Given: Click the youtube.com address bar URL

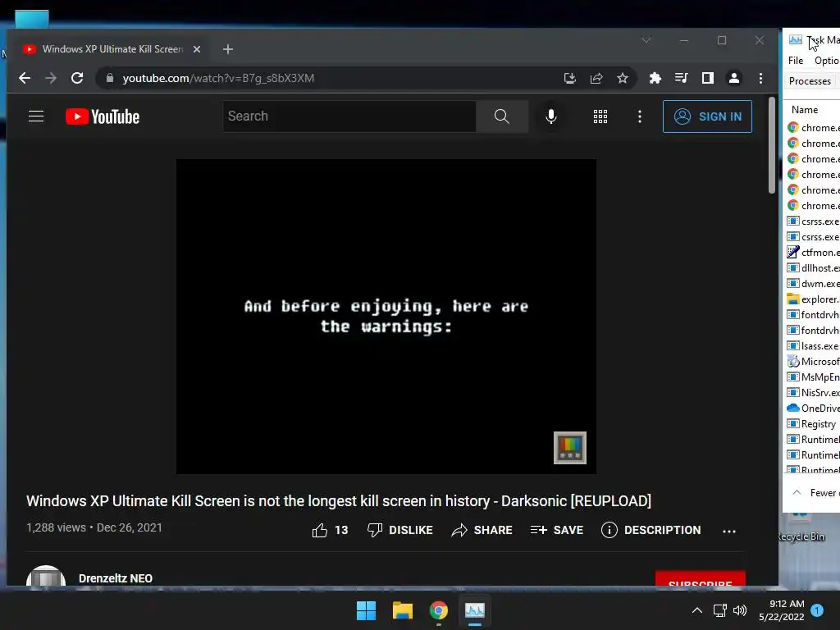Looking at the screenshot, I should tap(218, 78).
